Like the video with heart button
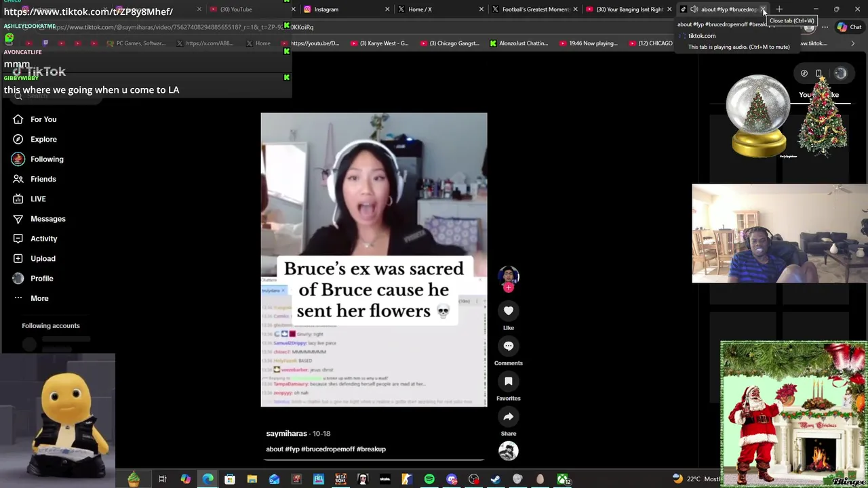The image size is (868, 488). tap(509, 310)
